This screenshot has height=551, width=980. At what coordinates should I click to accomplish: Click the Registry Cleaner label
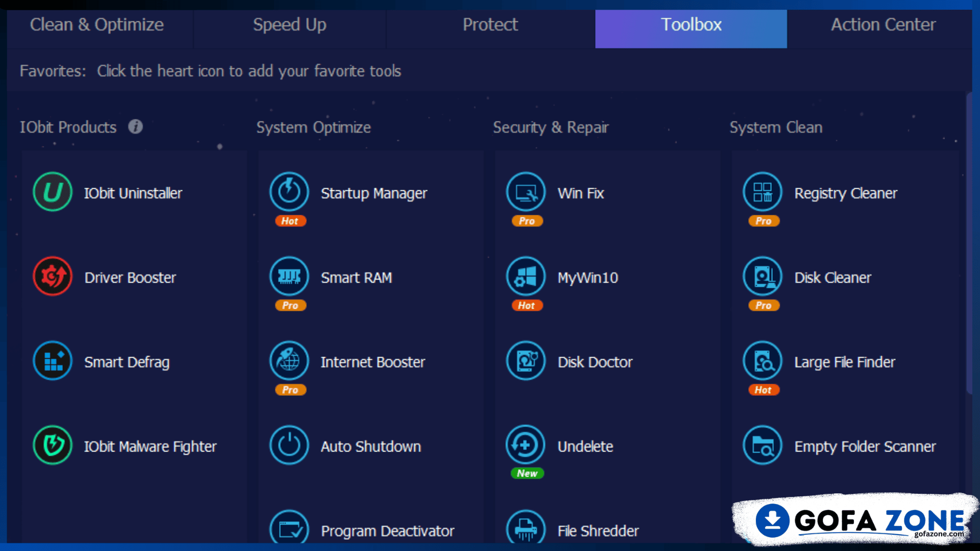[846, 193]
